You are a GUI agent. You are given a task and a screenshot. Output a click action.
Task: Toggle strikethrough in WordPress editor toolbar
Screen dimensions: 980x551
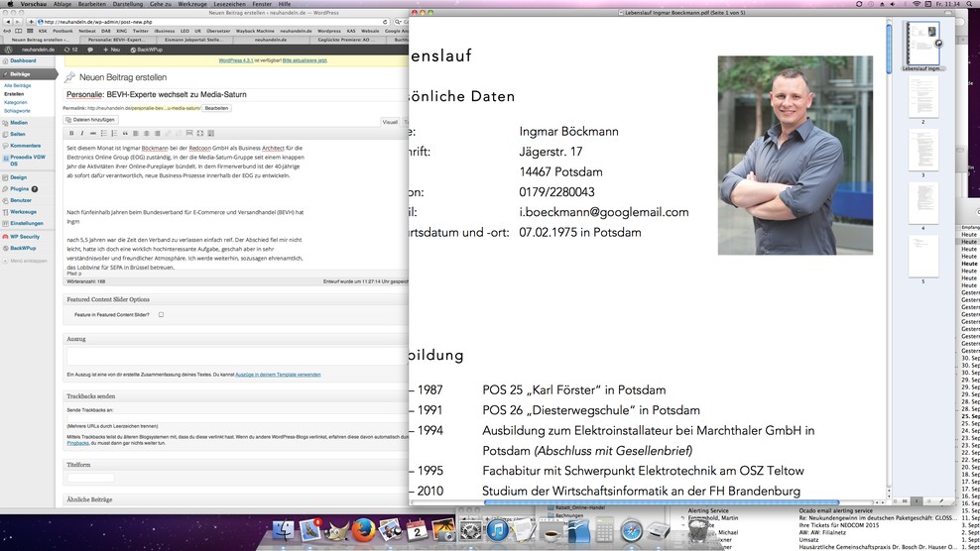[x=93, y=133]
